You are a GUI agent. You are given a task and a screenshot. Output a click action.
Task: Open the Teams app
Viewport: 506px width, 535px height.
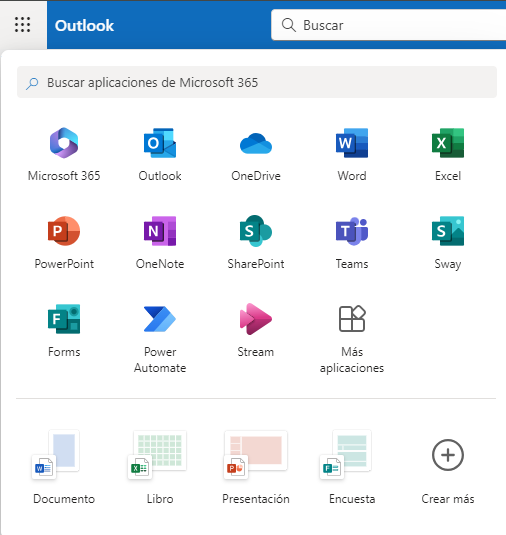[x=352, y=242]
